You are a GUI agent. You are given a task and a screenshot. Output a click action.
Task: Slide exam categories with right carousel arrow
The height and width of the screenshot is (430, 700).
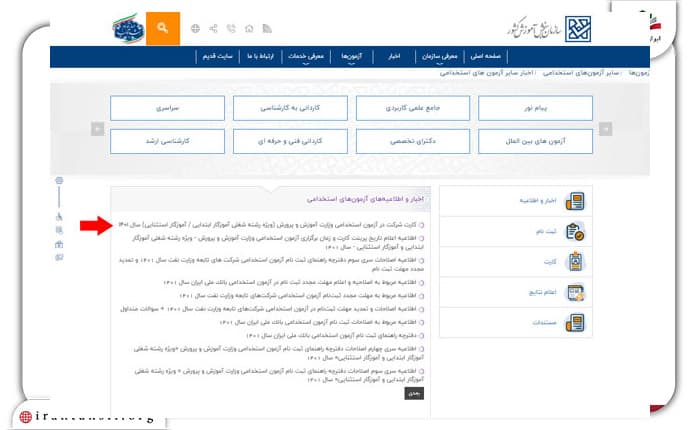605,129
